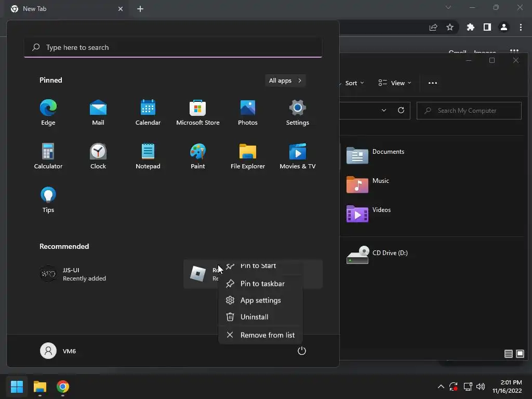Click the power button in Start menu
The width and height of the screenshot is (532, 399).
pos(302,351)
